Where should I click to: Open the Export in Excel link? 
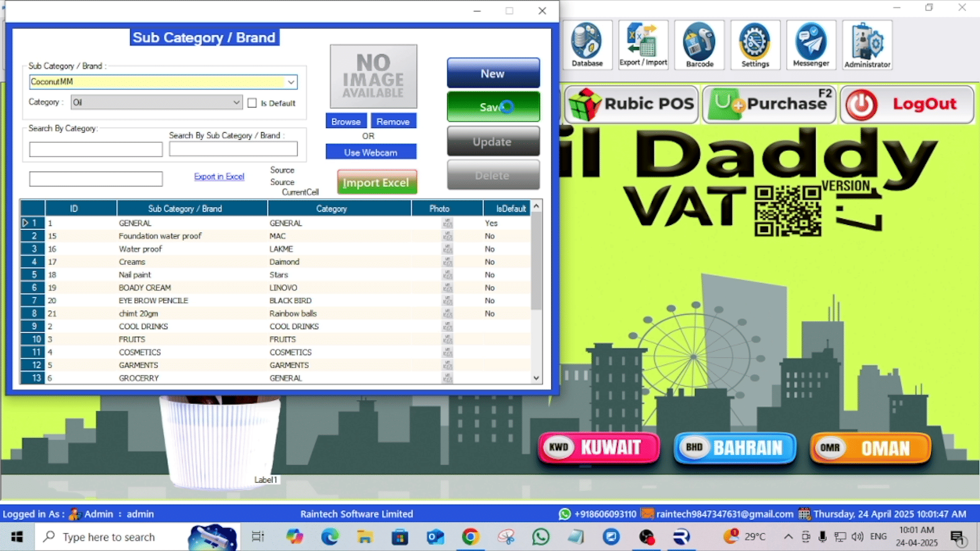coord(219,177)
